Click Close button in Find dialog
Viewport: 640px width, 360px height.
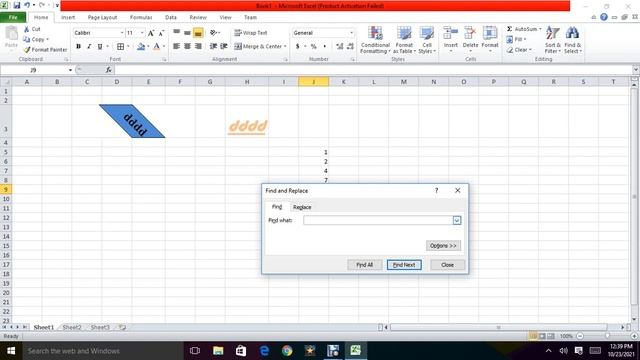pos(447,265)
